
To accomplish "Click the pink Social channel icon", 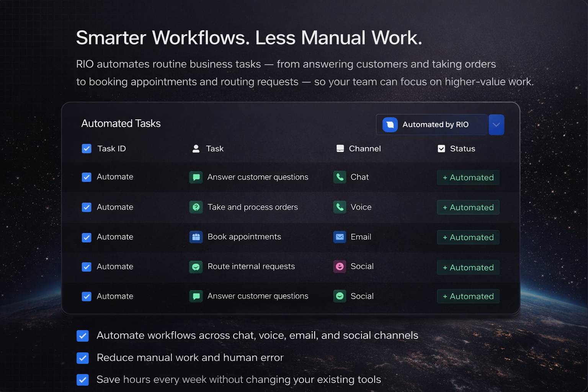I will coord(340,266).
